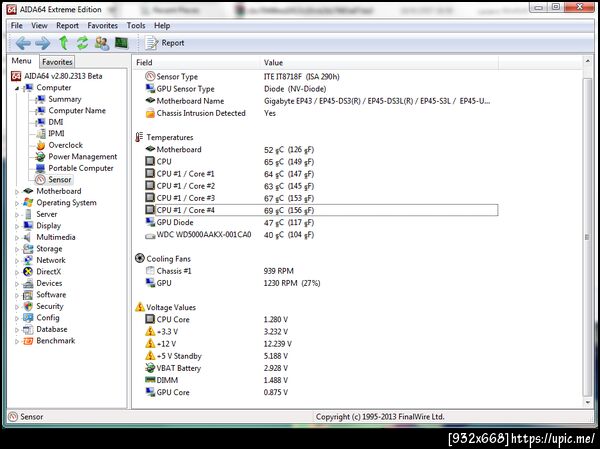The image size is (600, 449).
Task: Click the Storage icon in the tree
Action: click(28, 249)
